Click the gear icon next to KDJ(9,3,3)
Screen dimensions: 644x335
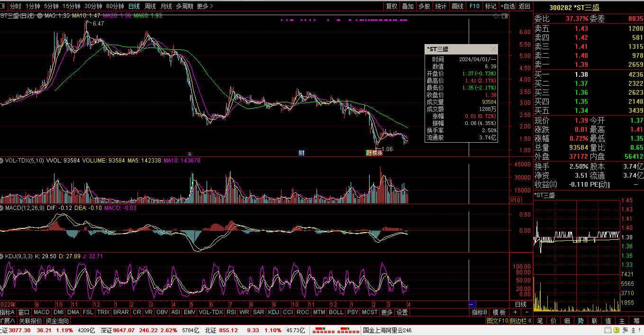pos(2,256)
